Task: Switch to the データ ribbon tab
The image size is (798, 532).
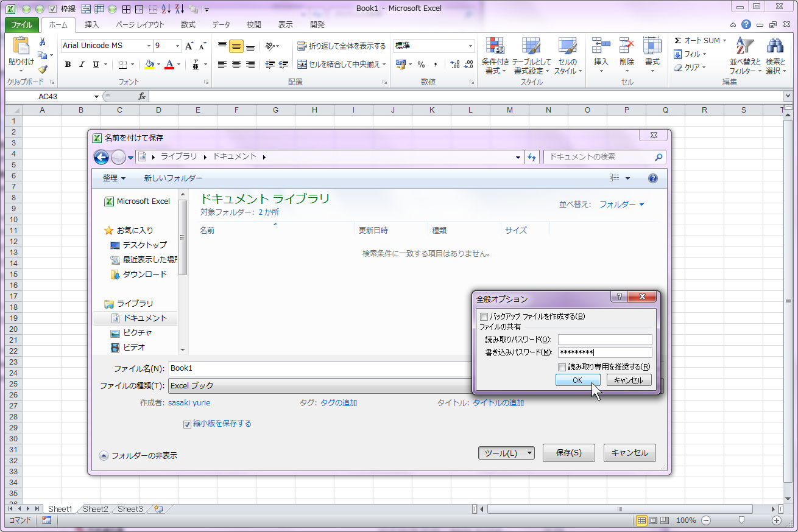Action: point(221,25)
